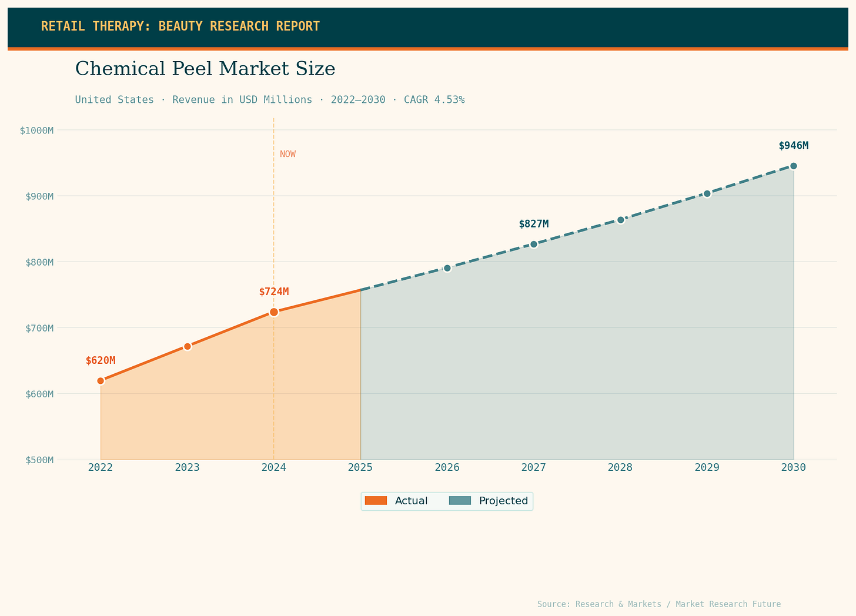The image size is (856, 616).
Task: Click the '$700M' y-axis label
Action: (x=39, y=327)
